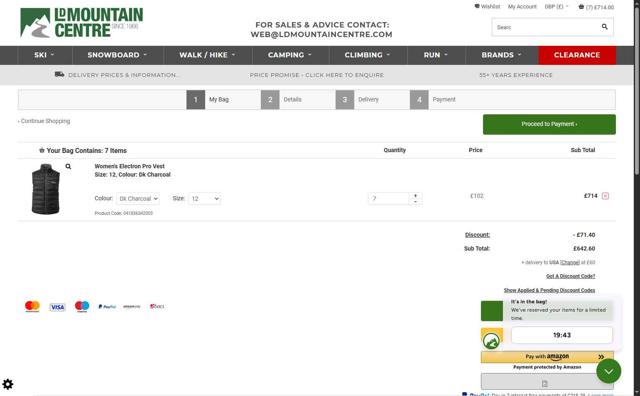Click the search magnifier icon in header
This screenshot has width=640, height=396.
pyautogui.click(x=604, y=27)
